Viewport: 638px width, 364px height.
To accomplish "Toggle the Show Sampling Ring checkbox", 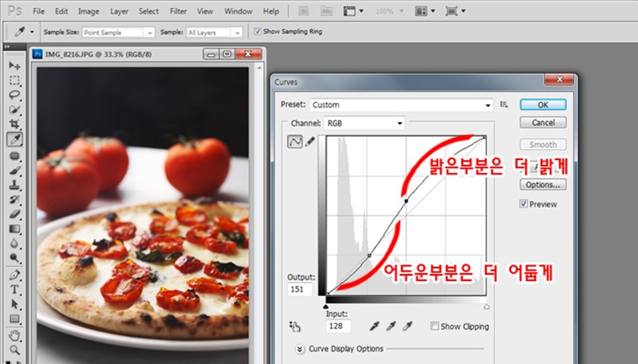I will [258, 31].
